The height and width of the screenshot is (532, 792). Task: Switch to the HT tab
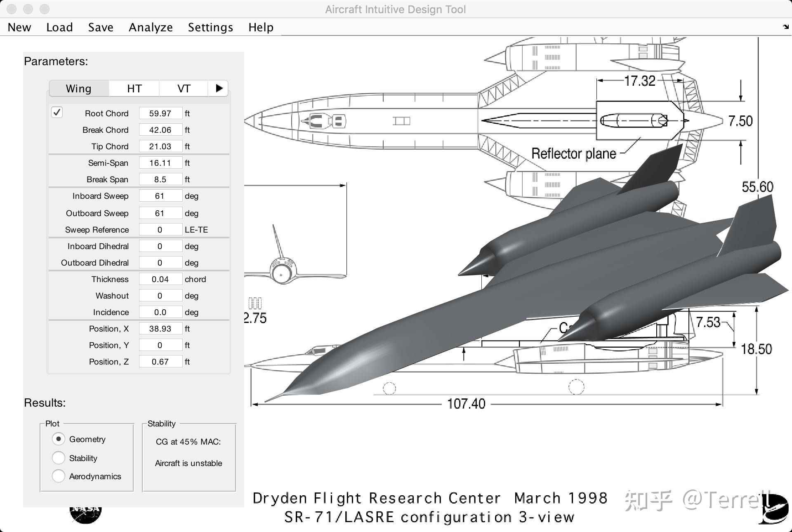134,89
